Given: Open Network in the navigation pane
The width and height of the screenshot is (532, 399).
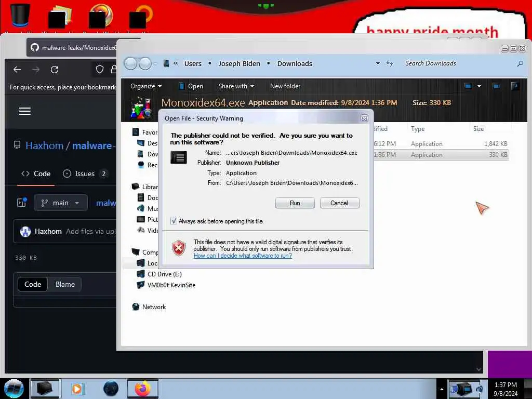Looking at the screenshot, I should [154, 307].
